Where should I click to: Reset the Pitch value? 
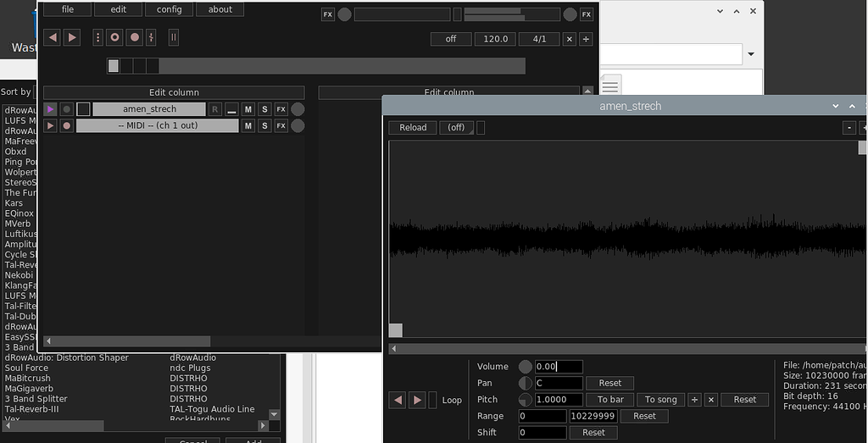pyautogui.click(x=745, y=400)
